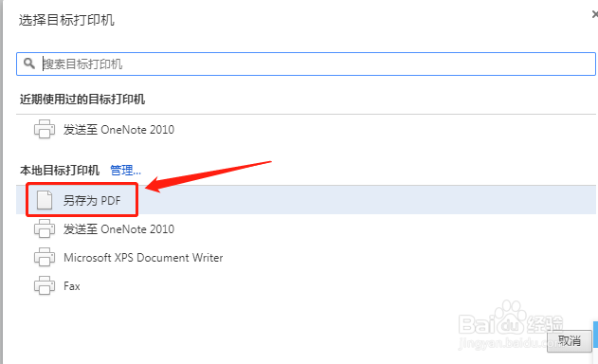Focus the 搜索目标打印机 search field

click(x=306, y=64)
